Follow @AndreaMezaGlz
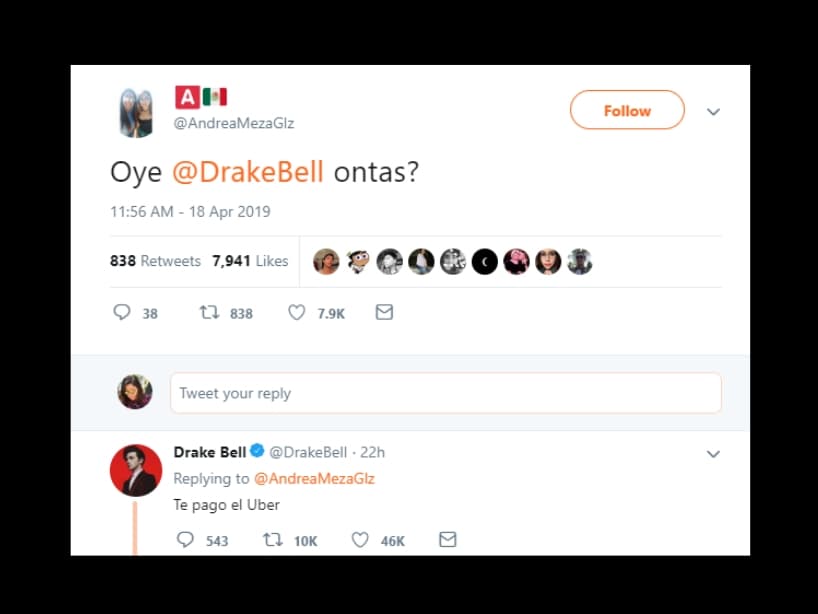The image size is (818, 614). (627, 110)
